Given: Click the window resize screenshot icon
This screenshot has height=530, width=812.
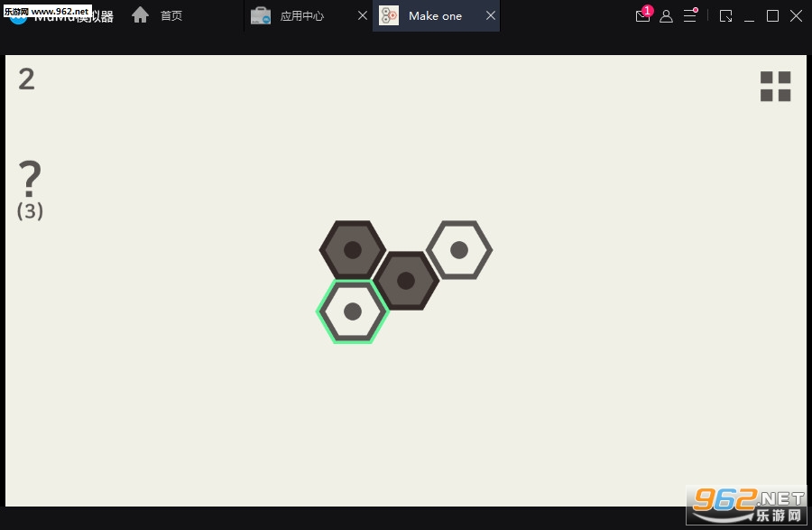Looking at the screenshot, I should (x=726, y=16).
